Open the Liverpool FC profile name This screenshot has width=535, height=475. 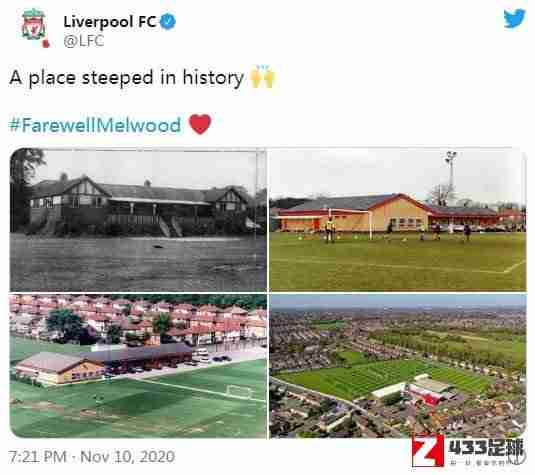tap(110, 22)
